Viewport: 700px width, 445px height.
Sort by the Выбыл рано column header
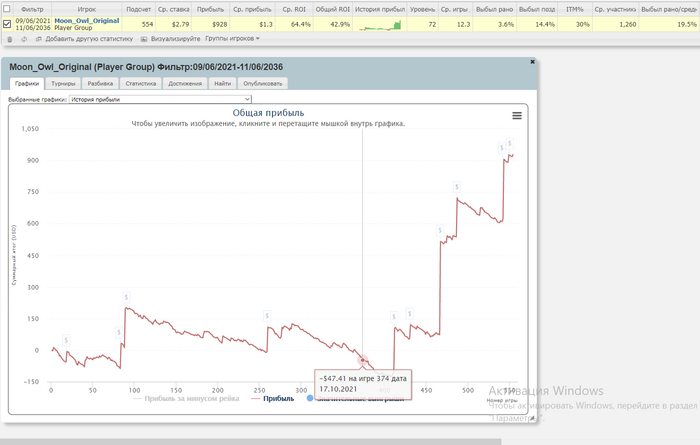(x=494, y=9)
